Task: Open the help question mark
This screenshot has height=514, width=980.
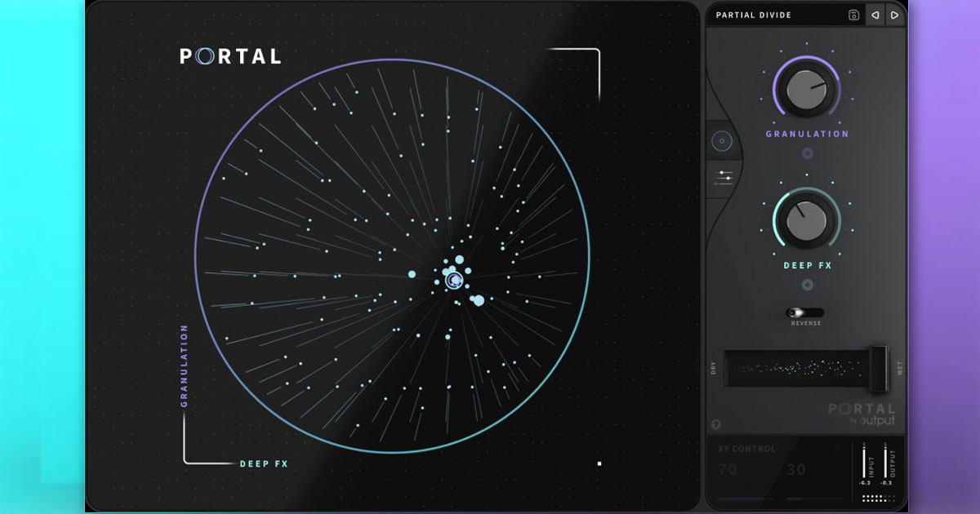Action: (x=717, y=424)
